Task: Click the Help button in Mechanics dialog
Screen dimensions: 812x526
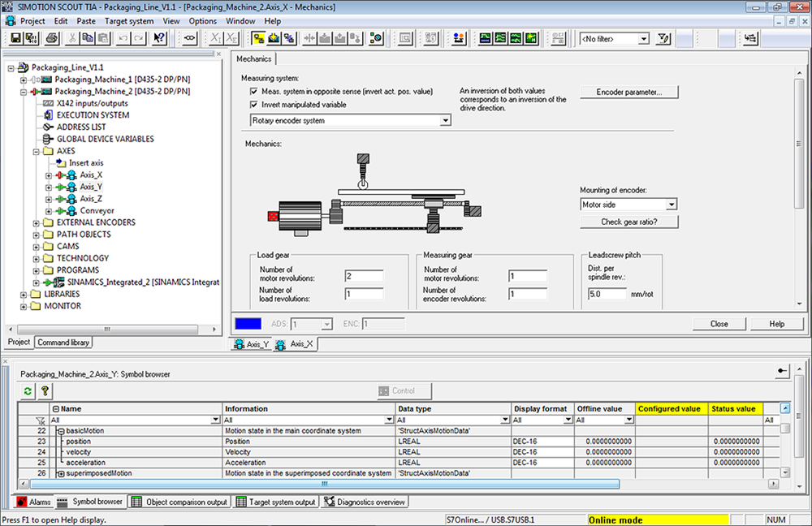Action: point(776,324)
